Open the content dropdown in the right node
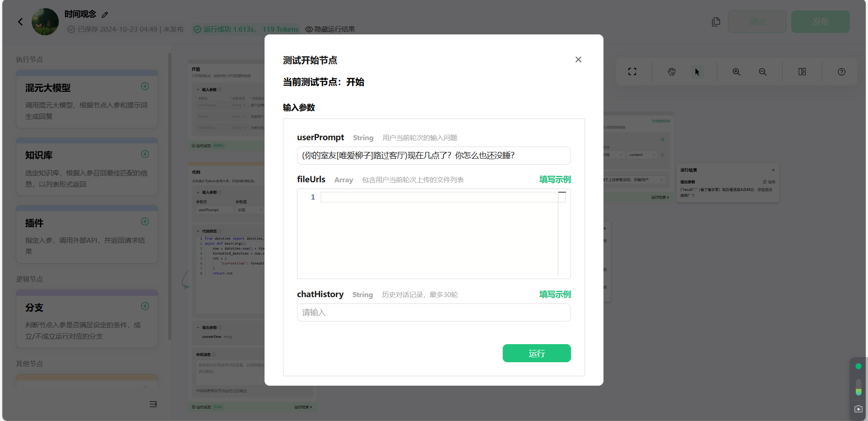 pos(642,155)
